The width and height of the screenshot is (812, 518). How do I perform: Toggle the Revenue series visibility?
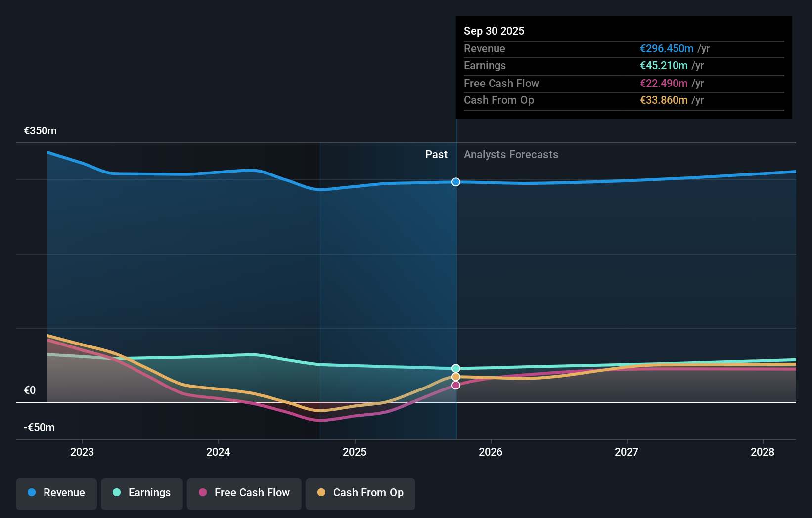(56, 493)
